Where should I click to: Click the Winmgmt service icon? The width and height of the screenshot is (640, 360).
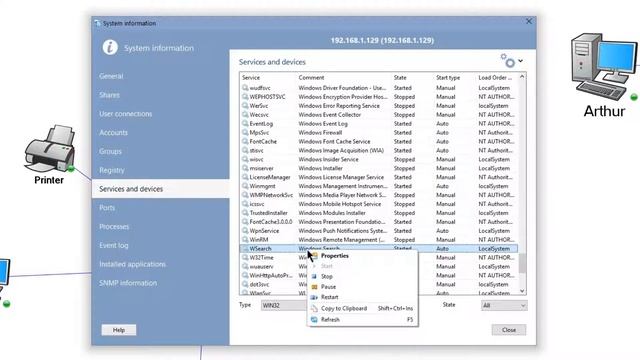click(x=245, y=186)
